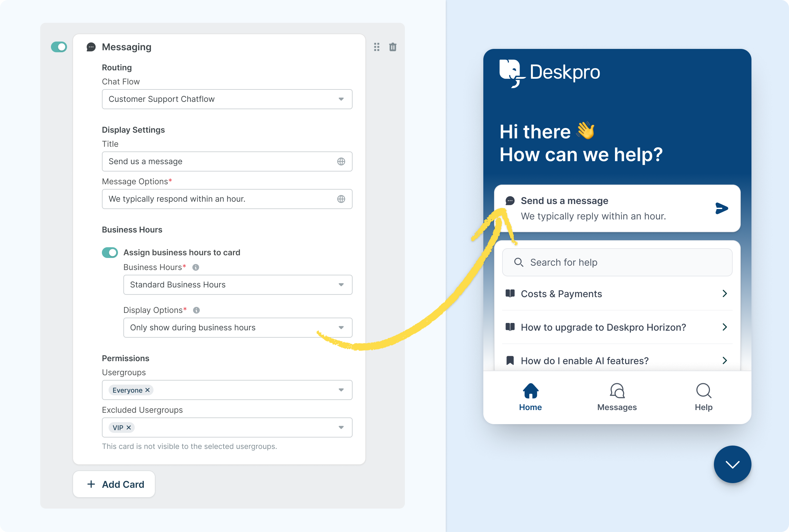Click info icon next to Display Options
789x532 pixels.
click(x=196, y=310)
